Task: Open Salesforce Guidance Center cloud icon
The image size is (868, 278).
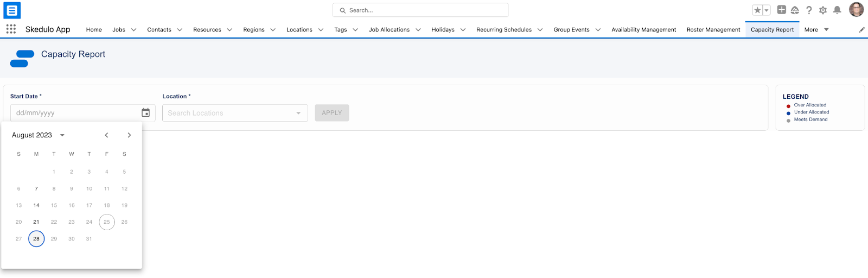Action: pos(795,10)
